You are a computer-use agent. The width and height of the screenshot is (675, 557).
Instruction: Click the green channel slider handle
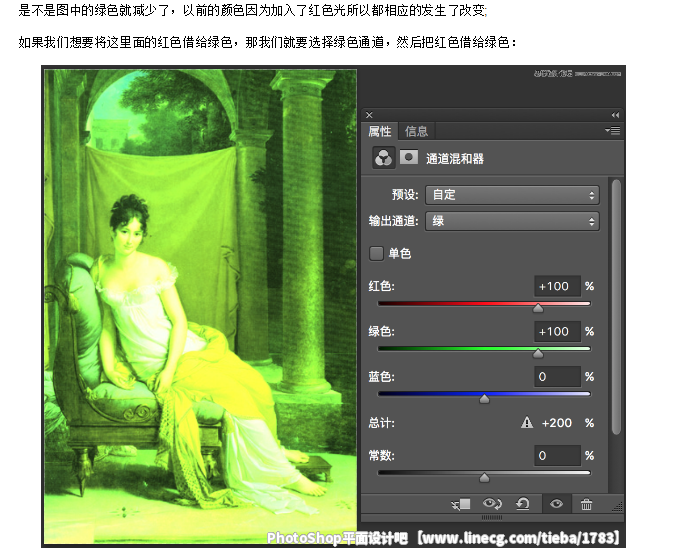(538, 353)
